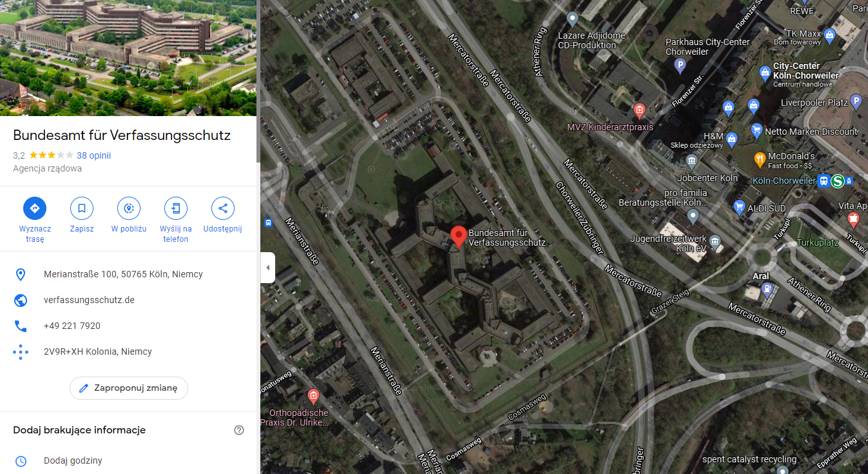Visit the verfassungsschutz.de website link
The image size is (868, 474).
click(89, 300)
